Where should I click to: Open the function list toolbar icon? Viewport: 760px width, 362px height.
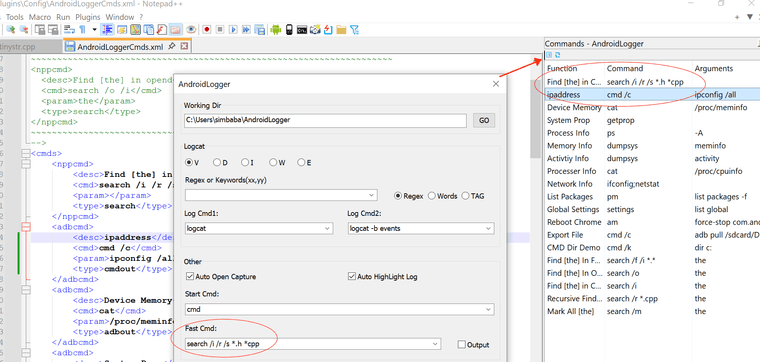point(162,30)
